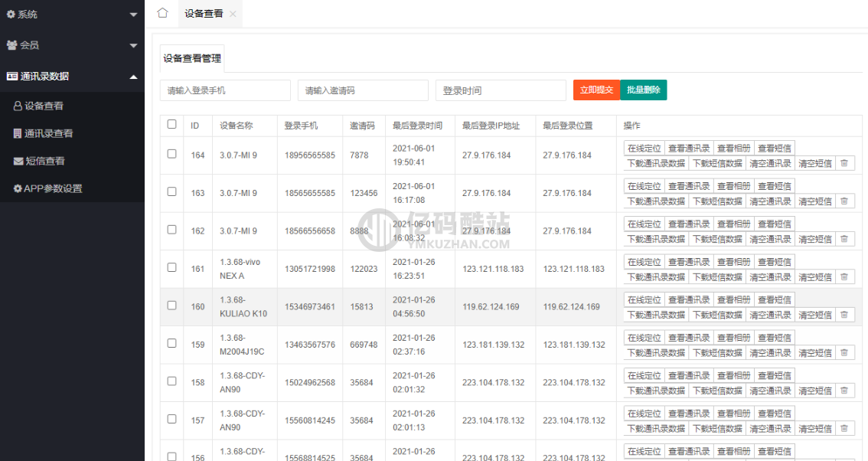This screenshot has height=461, width=868.
Task: Click 在线定位 for device 160
Action: pyautogui.click(x=644, y=299)
